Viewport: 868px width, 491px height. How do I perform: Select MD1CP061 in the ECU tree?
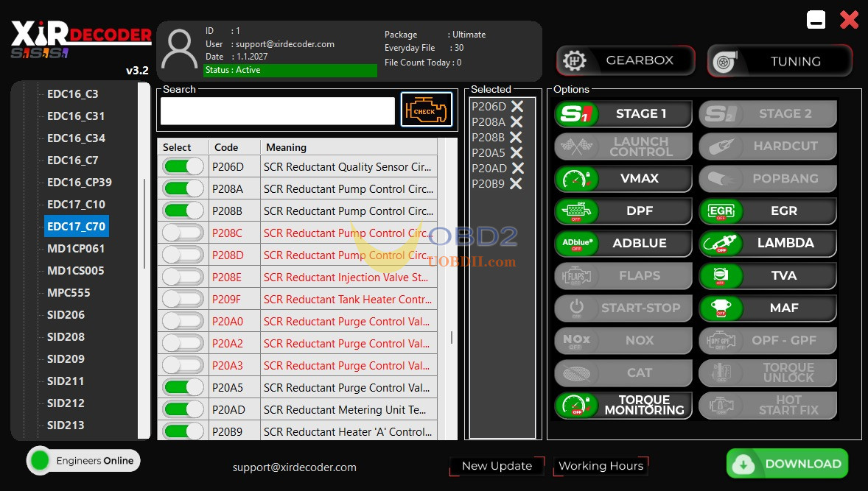pyautogui.click(x=76, y=249)
